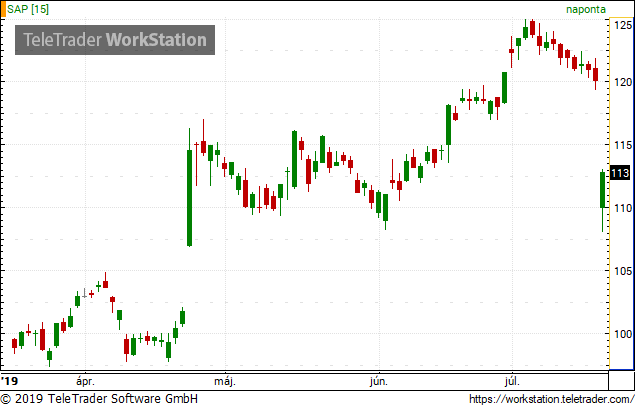Click the 100 price axis label
Image resolution: width=635 pixels, height=408 pixels.
click(x=623, y=334)
